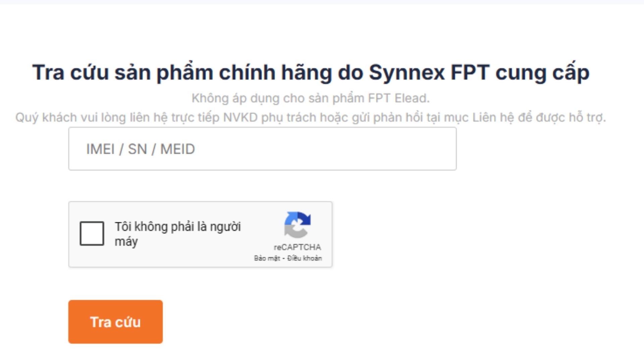This screenshot has width=644, height=362.
Task: Click the reCAPTCHA logo icon
Action: click(x=298, y=225)
